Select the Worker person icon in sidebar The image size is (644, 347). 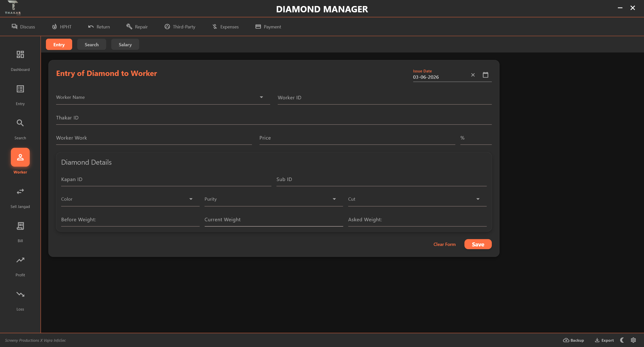(20, 157)
